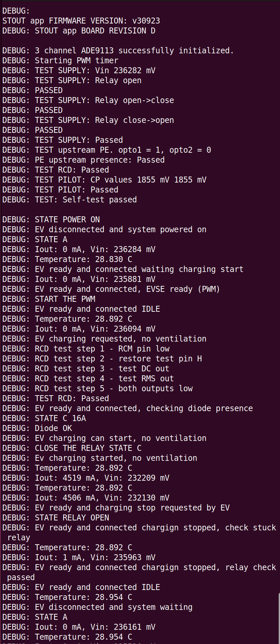Image resolution: width=280 pixels, height=644 pixels.
Task: Select the Diode OK line
Action: 37,428
